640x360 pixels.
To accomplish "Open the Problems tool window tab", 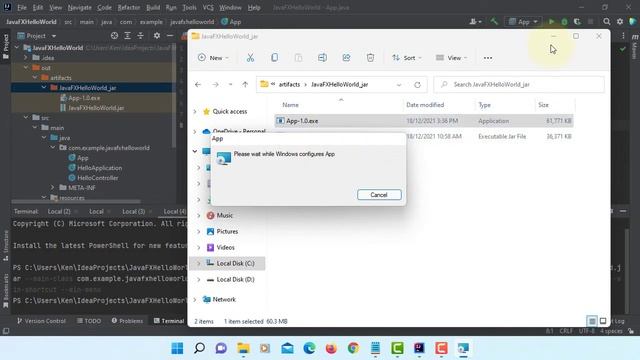I will (127, 321).
